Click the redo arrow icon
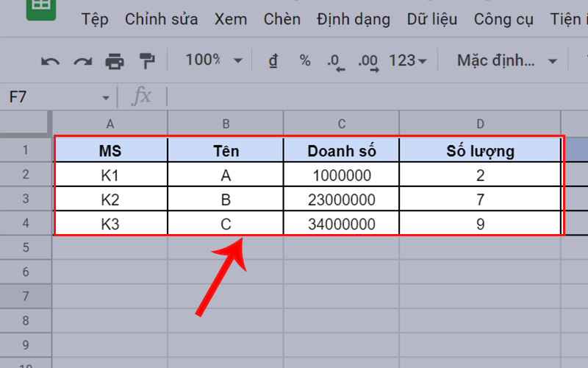 pyautogui.click(x=82, y=61)
